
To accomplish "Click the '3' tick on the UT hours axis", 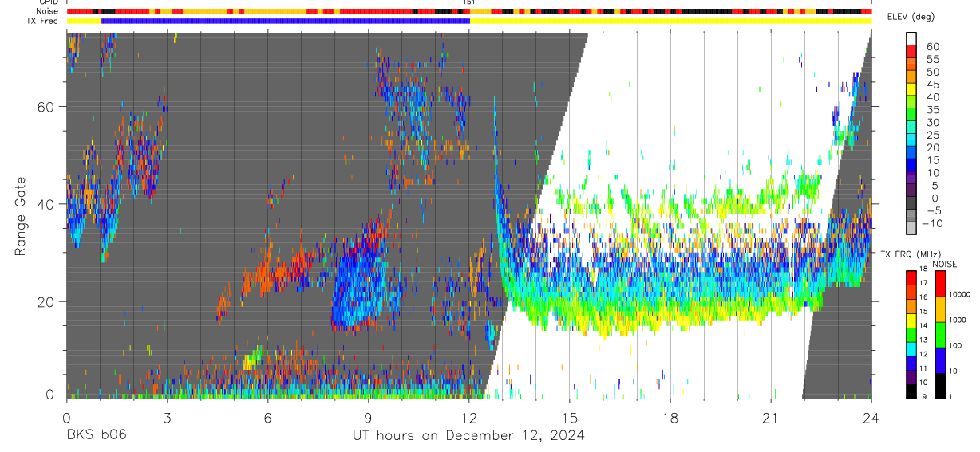I will 167,417.
